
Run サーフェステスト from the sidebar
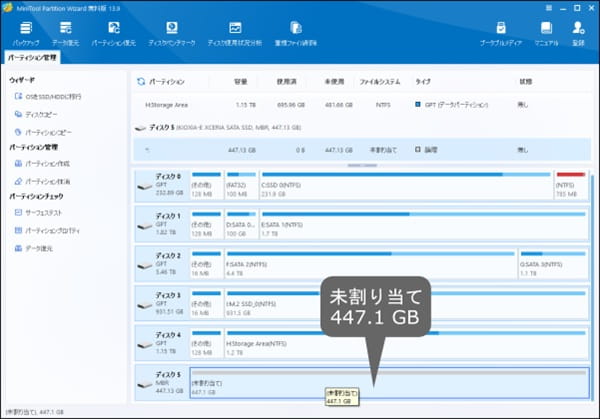tap(38, 213)
